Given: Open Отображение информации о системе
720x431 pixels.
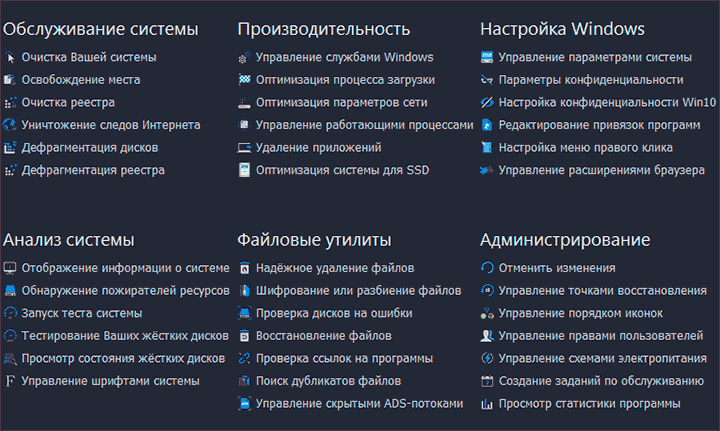Looking at the screenshot, I should pos(125,268).
